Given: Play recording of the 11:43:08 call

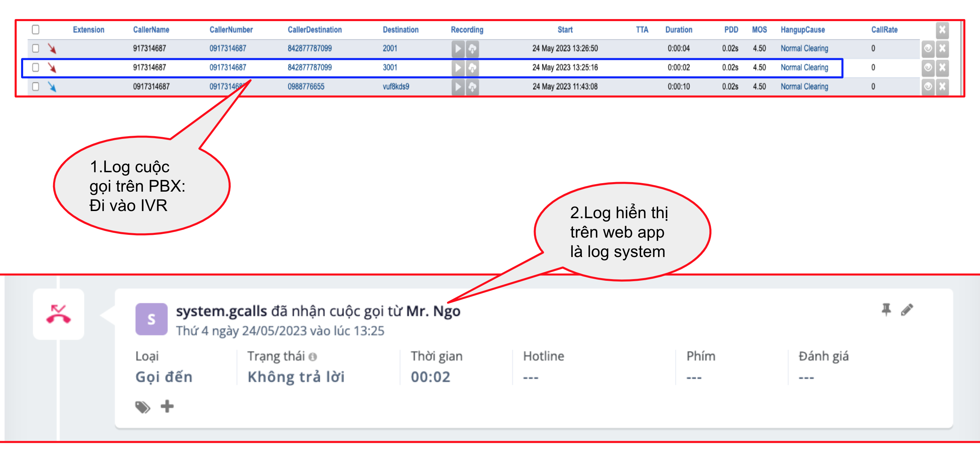Looking at the screenshot, I should pyautogui.click(x=458, y=87).
